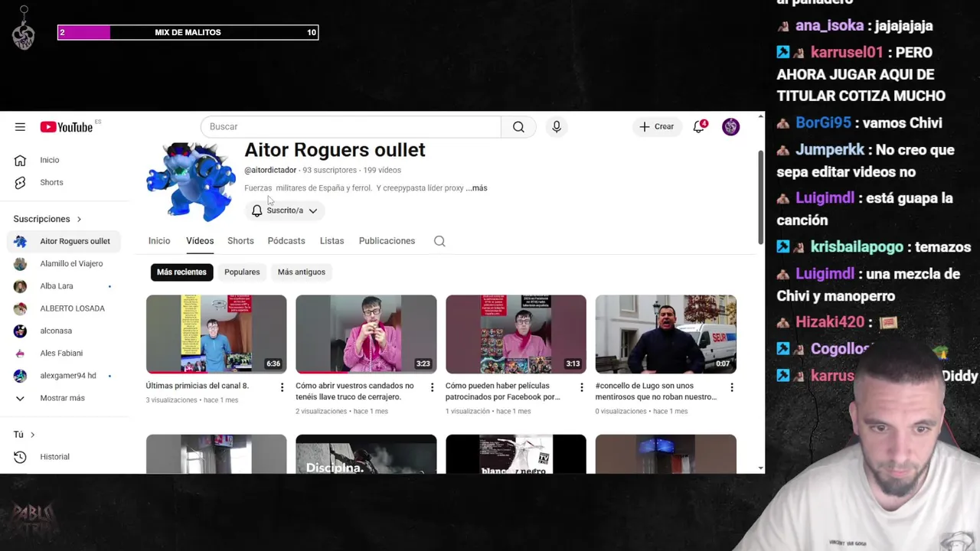Click ALBERTO LOSADA channel avatar

click(x=21, y=308)
